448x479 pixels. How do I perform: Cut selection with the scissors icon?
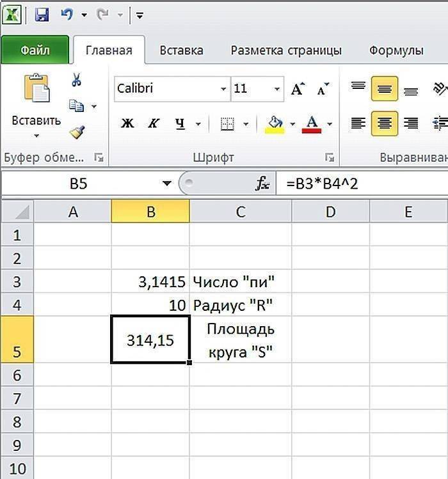point(76,80)
